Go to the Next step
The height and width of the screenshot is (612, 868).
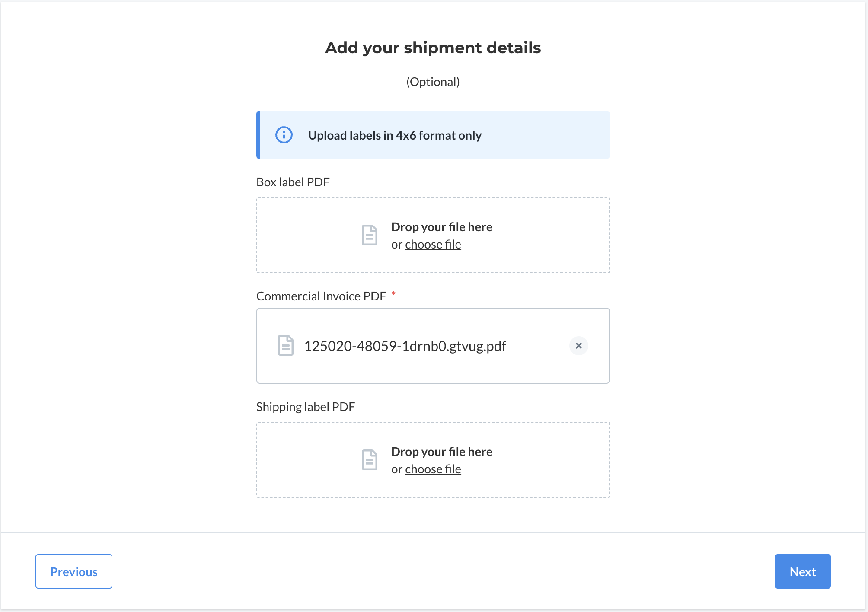[803, 571]
